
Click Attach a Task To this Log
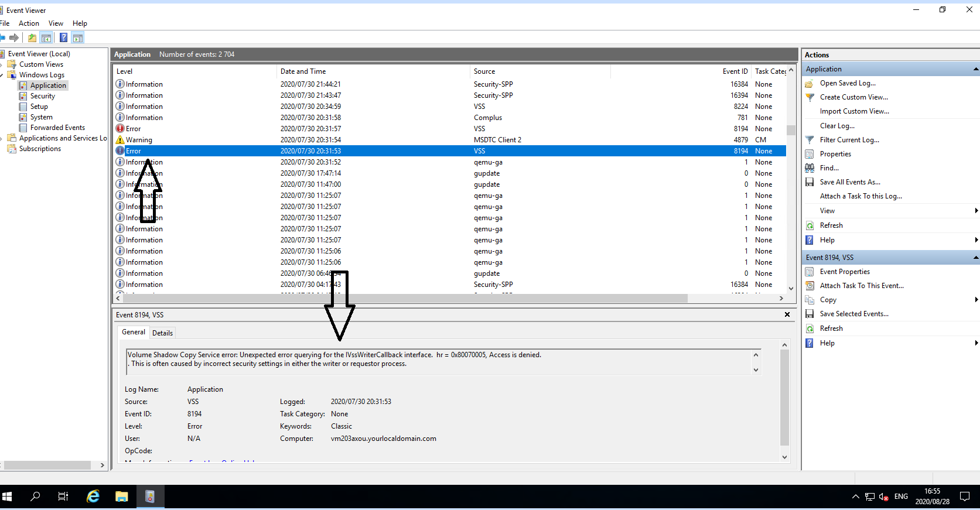(x=861, y=196)
